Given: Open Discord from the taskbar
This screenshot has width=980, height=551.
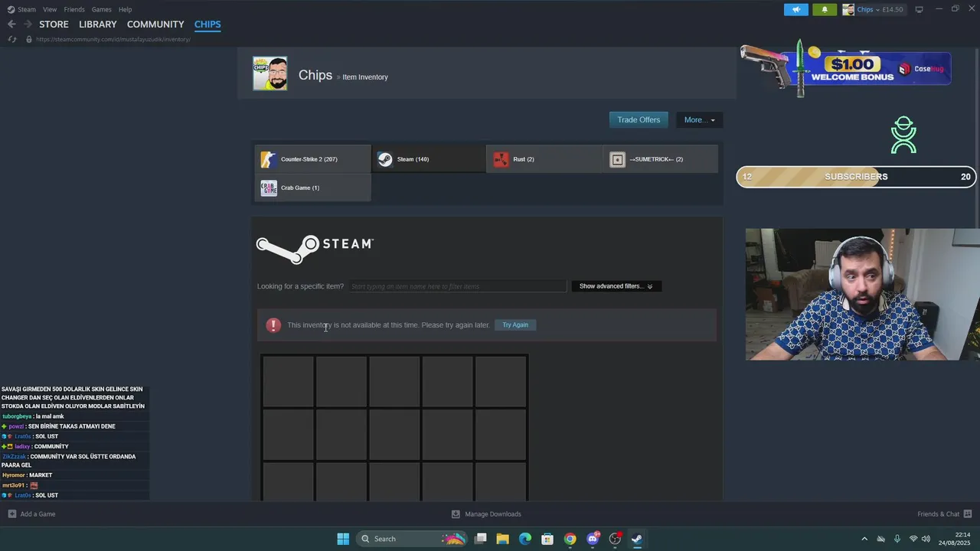Looking at the screenshot, I should 593,539.
